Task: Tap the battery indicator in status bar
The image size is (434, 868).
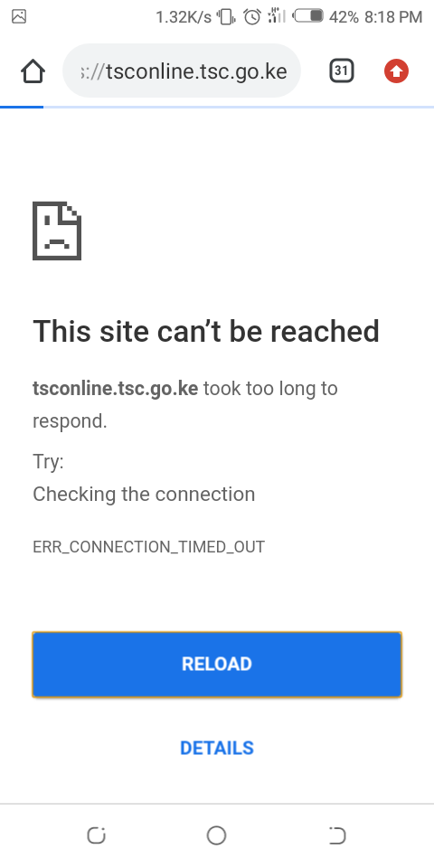Action: (x=308, y=16)
